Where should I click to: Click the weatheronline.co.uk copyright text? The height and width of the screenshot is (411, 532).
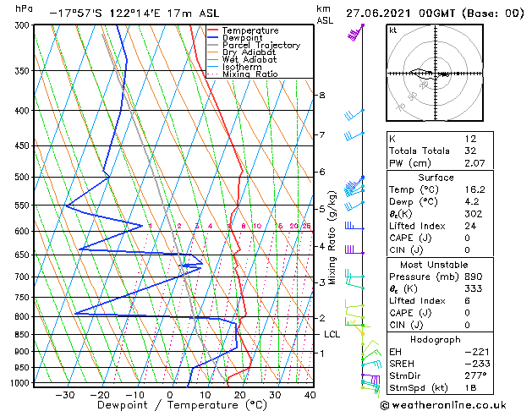[x=443, y=405]
